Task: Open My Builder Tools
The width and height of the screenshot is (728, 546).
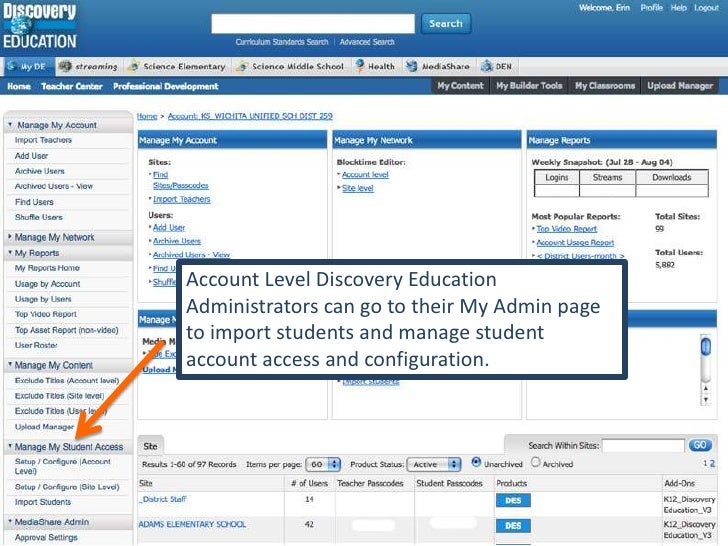Action: click(529, 86)
